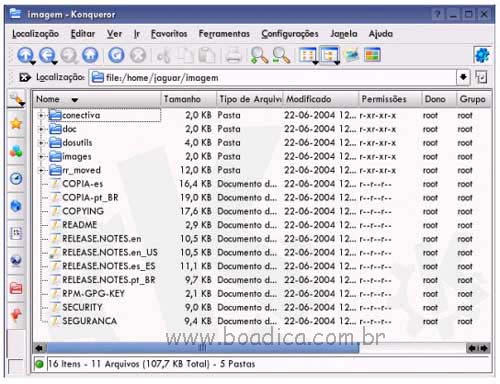Image resolution: width=500 pixels, height=384 pixels.
Task: Clear the location bar with arrow icon
Action: (x=24, y=78)
